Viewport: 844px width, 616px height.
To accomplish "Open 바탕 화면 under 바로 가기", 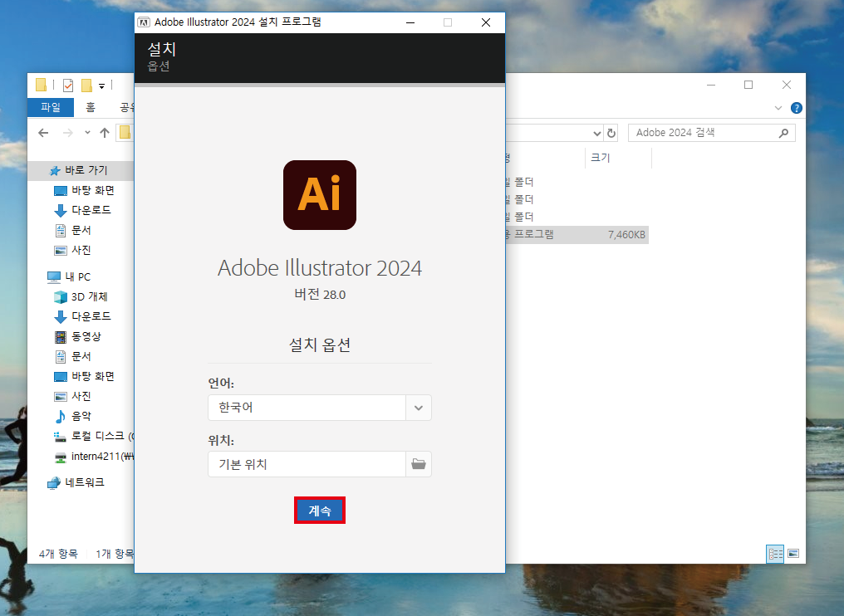I will point(84,190).
